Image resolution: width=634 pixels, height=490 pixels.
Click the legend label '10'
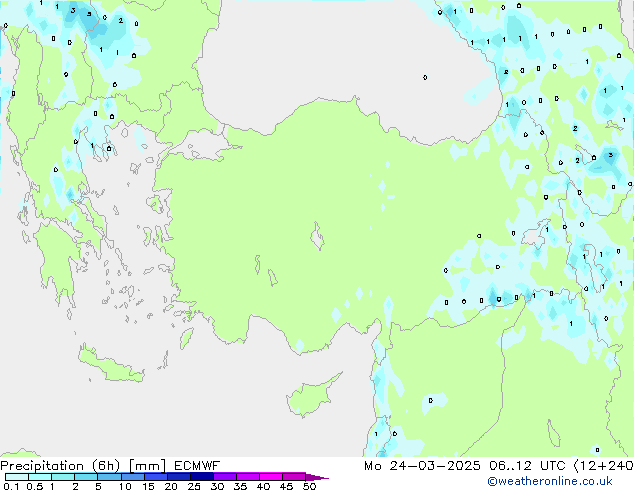pyautogui.click(x=125, y=486)
